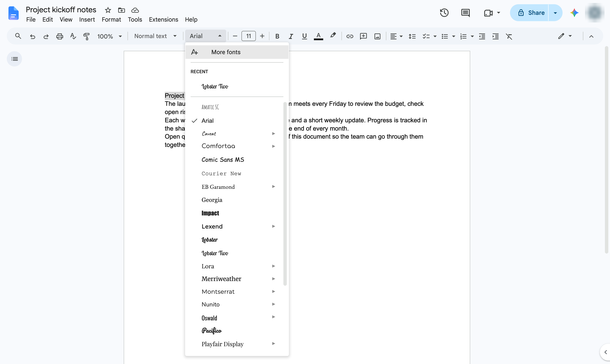Redo the last action
Screen dimensions: 610x364
[46, 36]
